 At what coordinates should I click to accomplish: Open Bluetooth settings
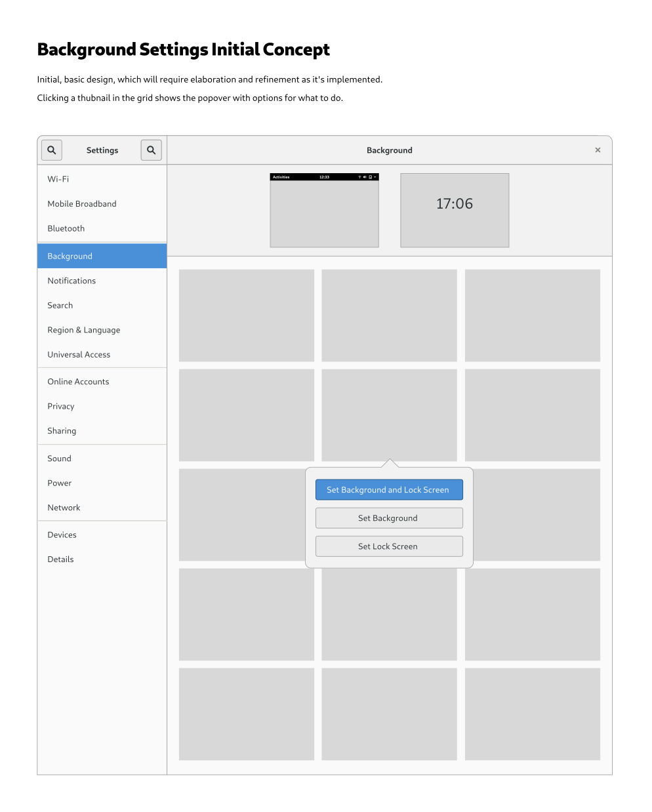pyautogui.click(x=66, y=229)
